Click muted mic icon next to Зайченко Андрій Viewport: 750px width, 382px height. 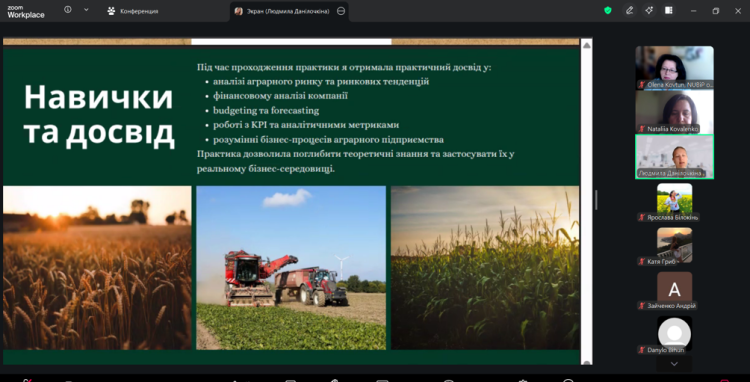tap(642, 306)
